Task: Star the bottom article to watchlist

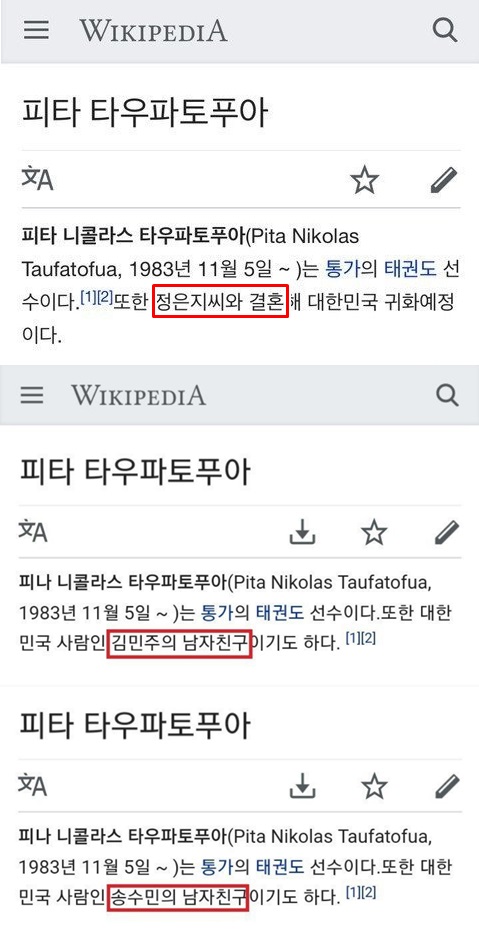Action: coord(375,787)
